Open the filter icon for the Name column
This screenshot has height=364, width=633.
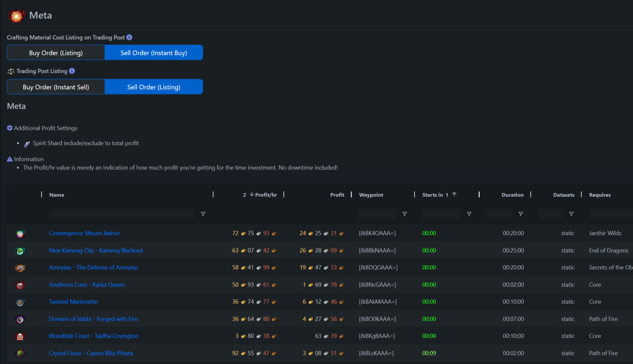(x=203, y=214)
